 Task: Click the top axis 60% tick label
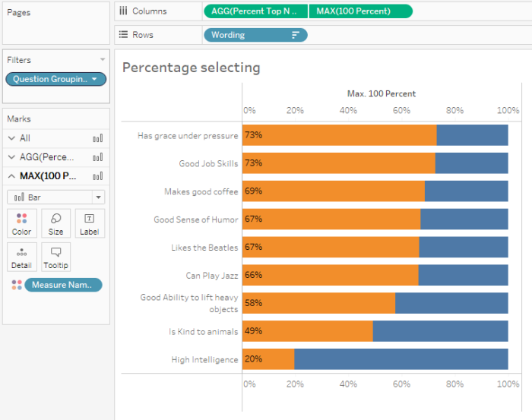tap(401, 110)
